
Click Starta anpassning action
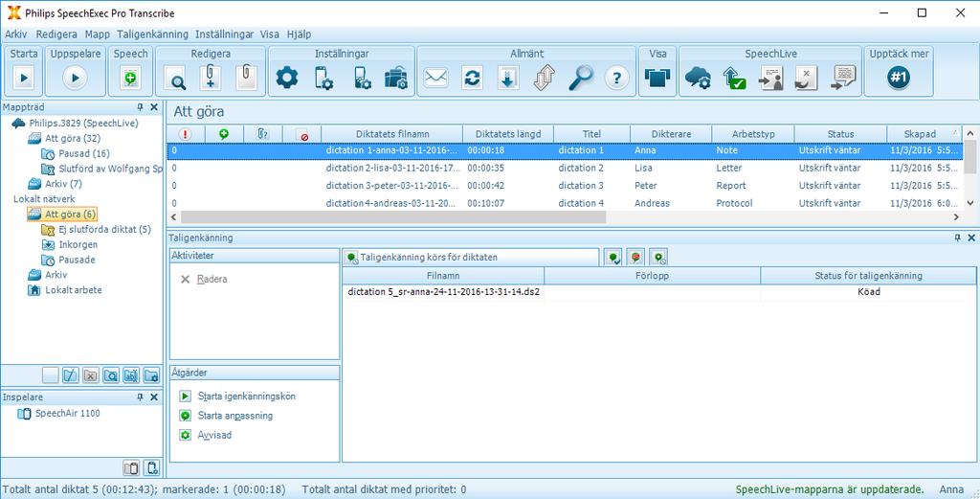[x=226, y=416]
